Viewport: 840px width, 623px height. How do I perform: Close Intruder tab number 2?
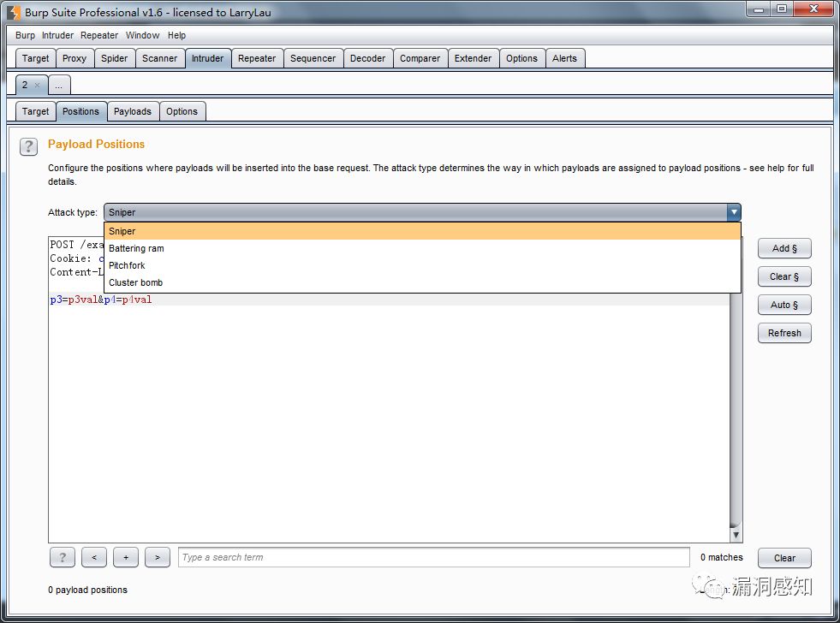pyautogui.click(x=37, y=85)
